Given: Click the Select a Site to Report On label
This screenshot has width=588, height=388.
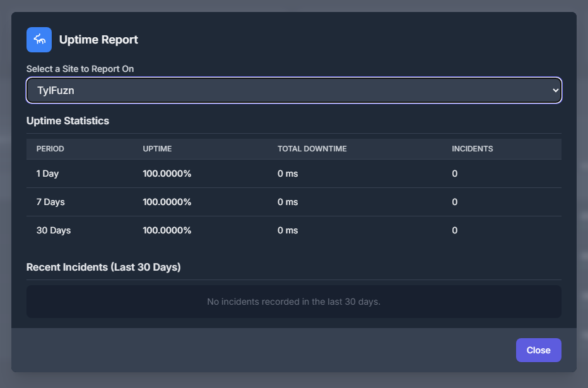Looking at the screenshot, I should 80,69.
